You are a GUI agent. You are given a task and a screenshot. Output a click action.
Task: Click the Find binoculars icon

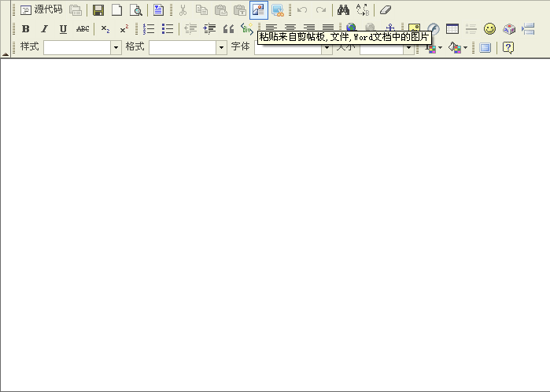(343, 10)
